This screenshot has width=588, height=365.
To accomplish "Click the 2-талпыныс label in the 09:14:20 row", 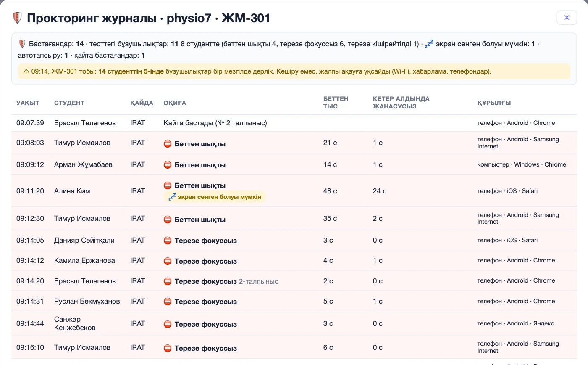I will 258,281.
